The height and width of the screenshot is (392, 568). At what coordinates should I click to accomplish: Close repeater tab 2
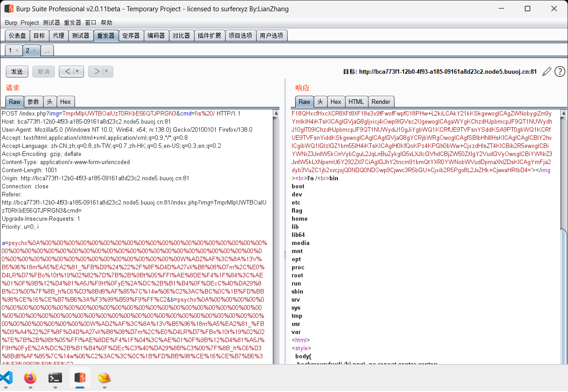click(x=34, y=51)
